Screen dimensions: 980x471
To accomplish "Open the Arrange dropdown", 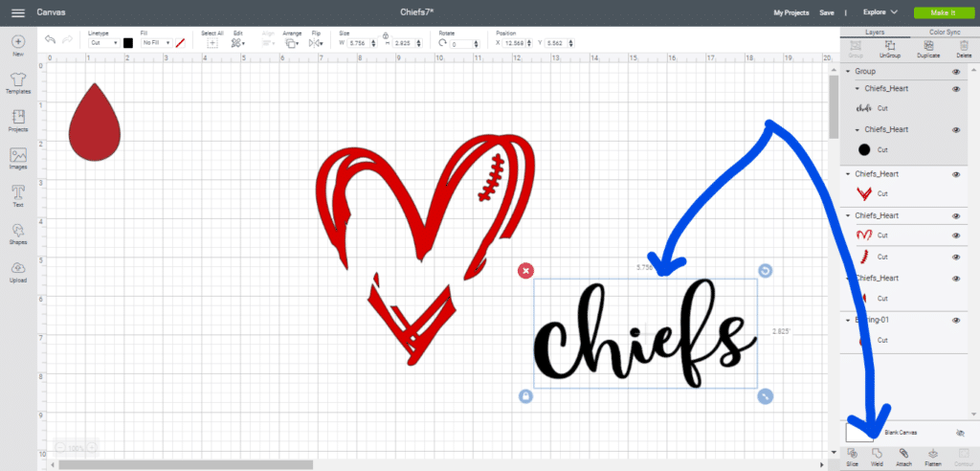I will (x=291, y=43).
